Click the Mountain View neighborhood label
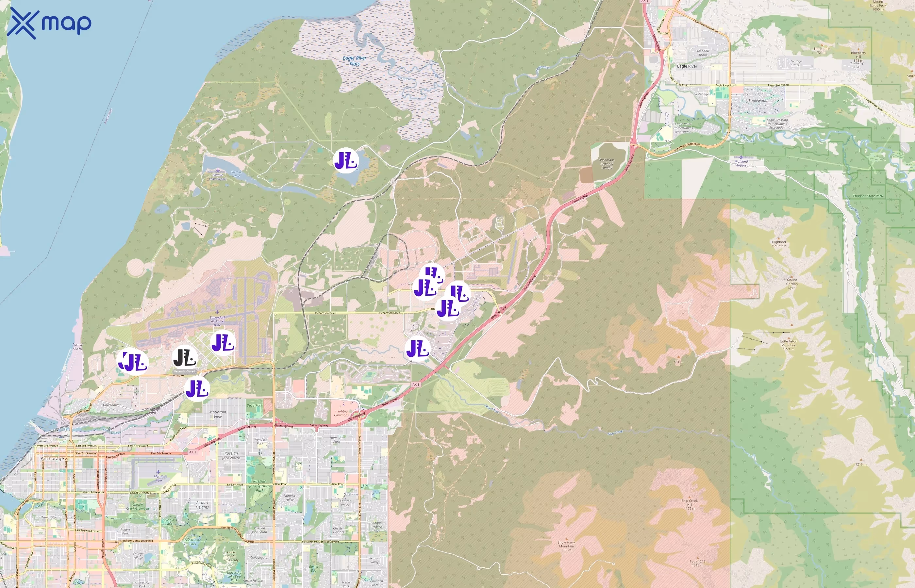The width and height of the screenshot is (915, 588). (218, 414)
